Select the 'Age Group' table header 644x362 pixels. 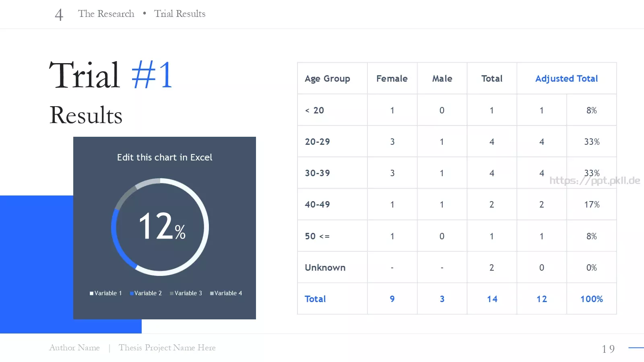tap(327, 79)
